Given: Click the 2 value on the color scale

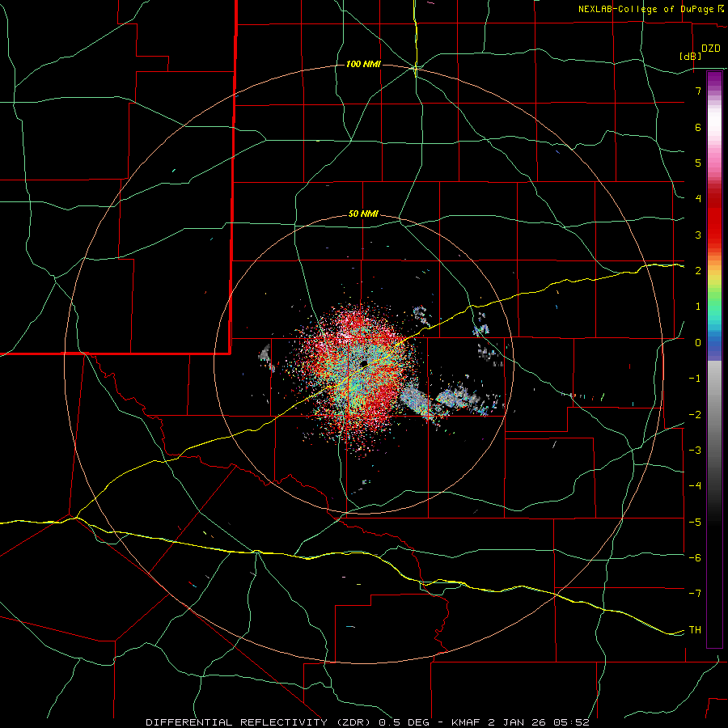Looking at the screenshot, I should tap(698, 271).
